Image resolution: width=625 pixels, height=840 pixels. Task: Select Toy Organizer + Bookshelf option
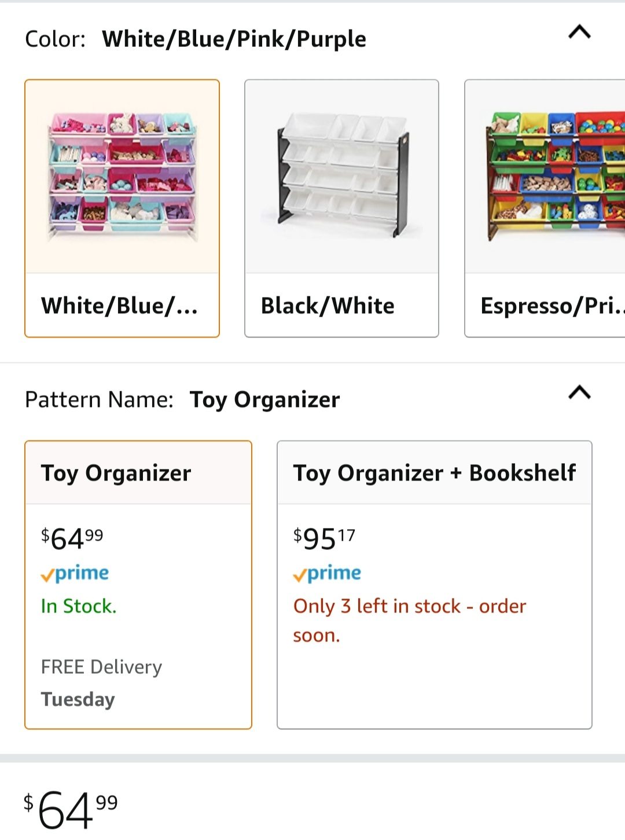[435, 585]
